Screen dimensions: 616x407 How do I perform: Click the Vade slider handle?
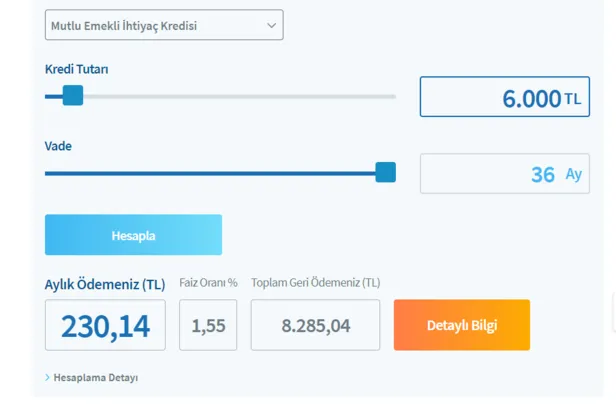pos(385,173)
